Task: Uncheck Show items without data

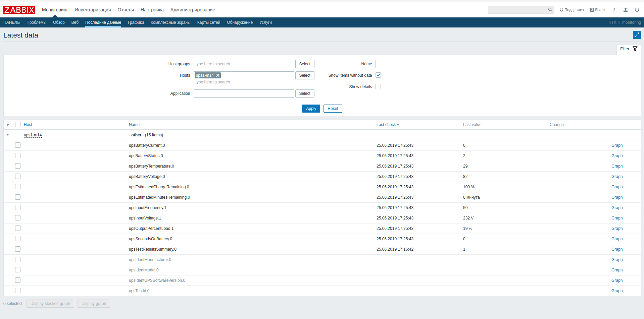Action: (x=378, y=75)
